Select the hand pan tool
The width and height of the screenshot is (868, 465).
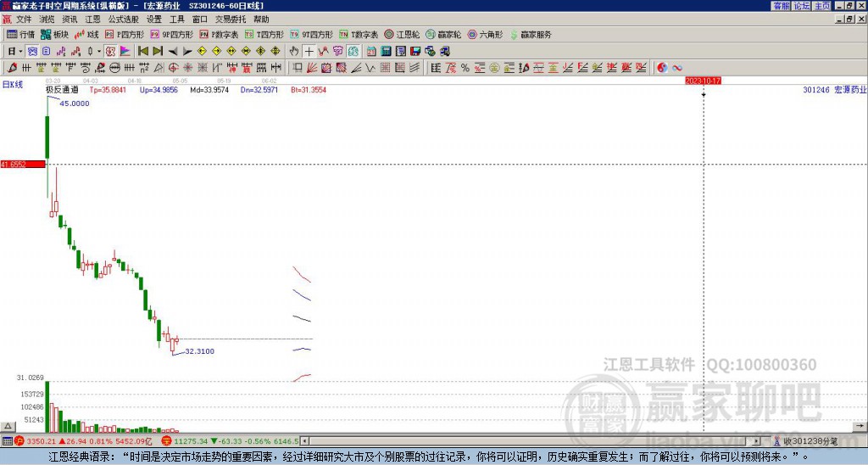pos(293,51)
